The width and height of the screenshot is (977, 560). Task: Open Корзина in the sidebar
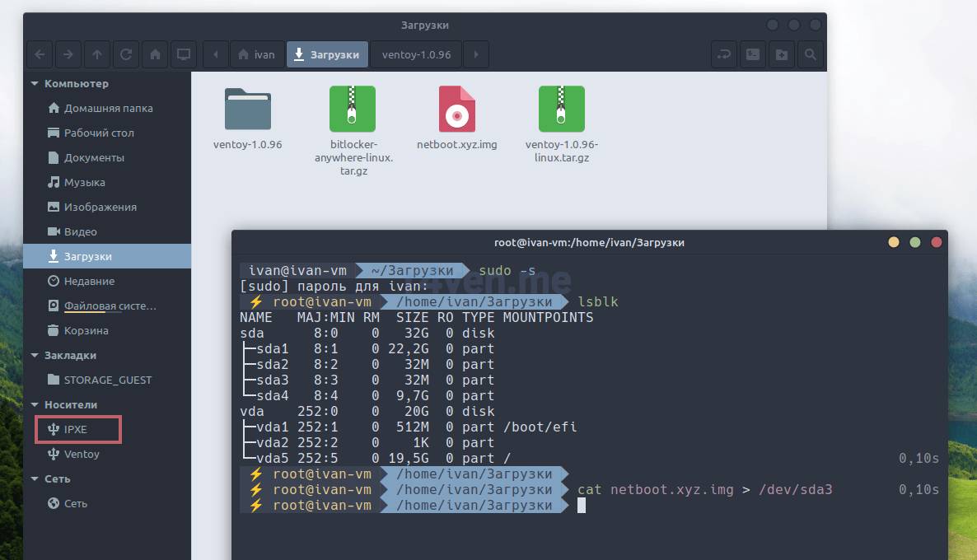pos(86,330)
